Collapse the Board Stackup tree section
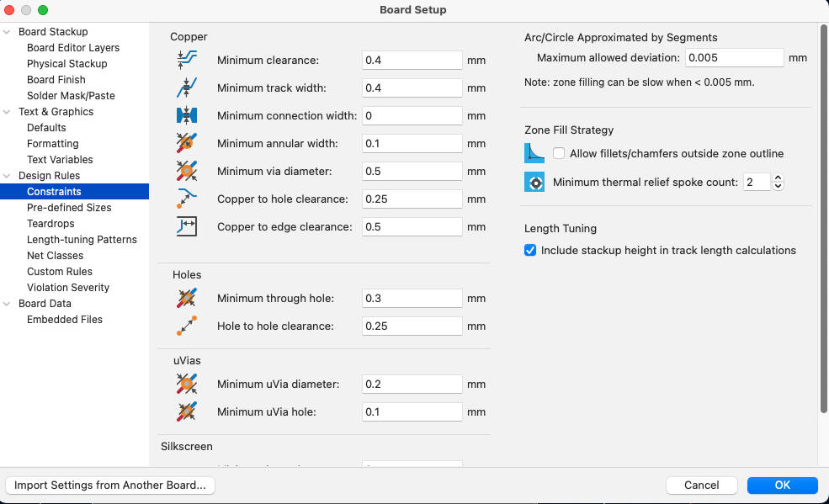This screenshot has height=504, width=829. (8, 32)
